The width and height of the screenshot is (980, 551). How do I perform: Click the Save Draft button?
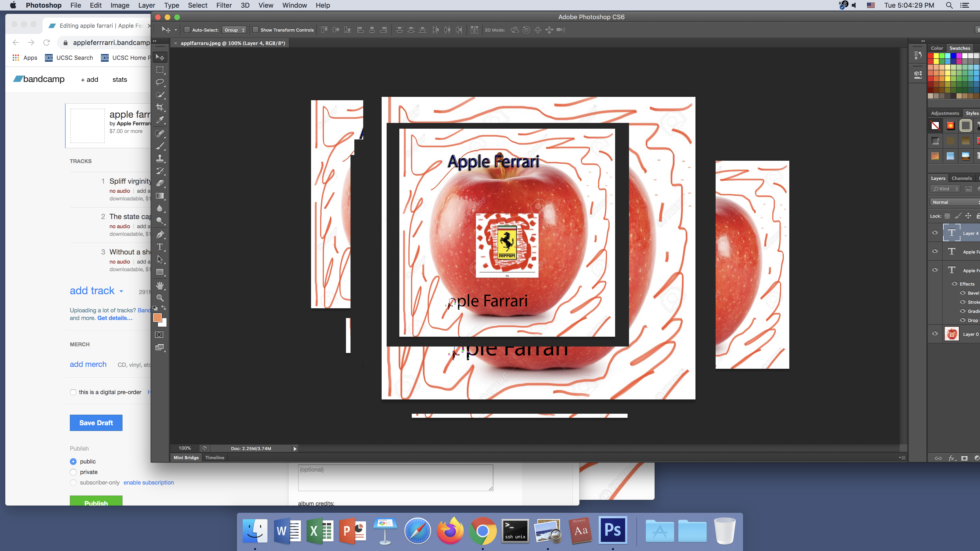[x=96, y=423]
